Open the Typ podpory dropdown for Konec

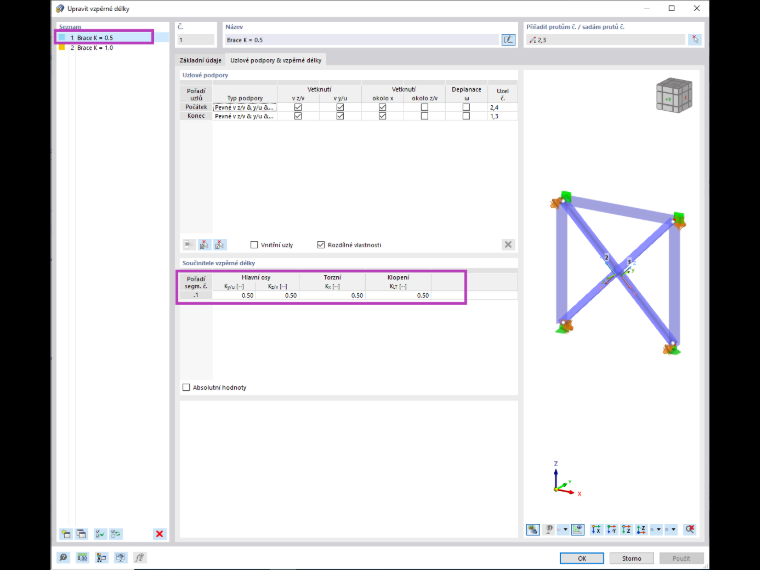coord(245,116)
